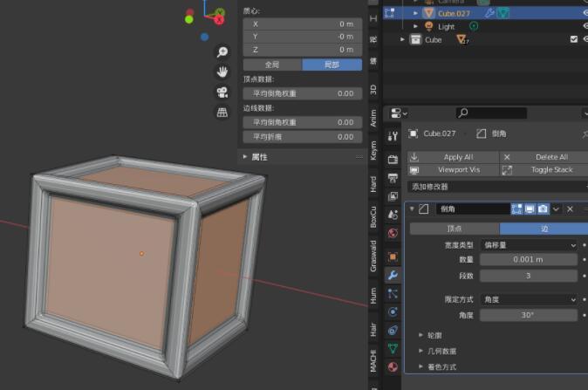This screenshot has width=588, height=390.
Task: Open the Render properties tab icon
Action: (x=393, y=160)
